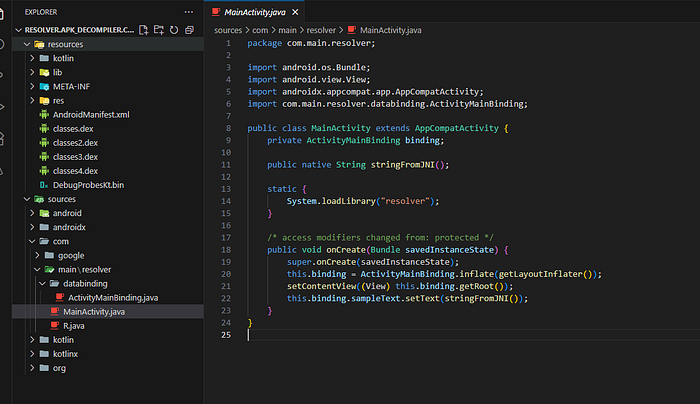Screen dimensions: 700x404
Task: Select the MainActivity.java editor tab
Action: point(254,12)
